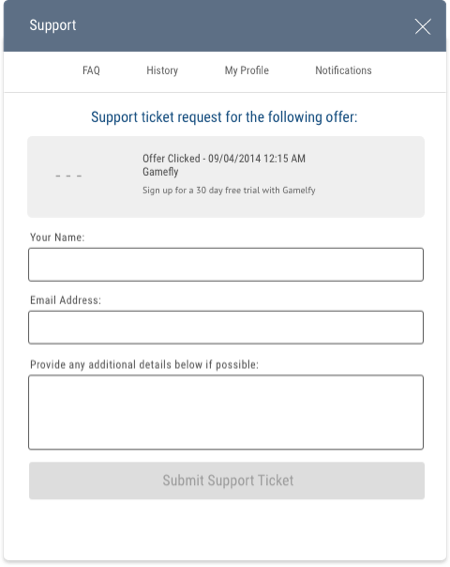
Task: Click the Support title in the header
Action: (53, 25)
